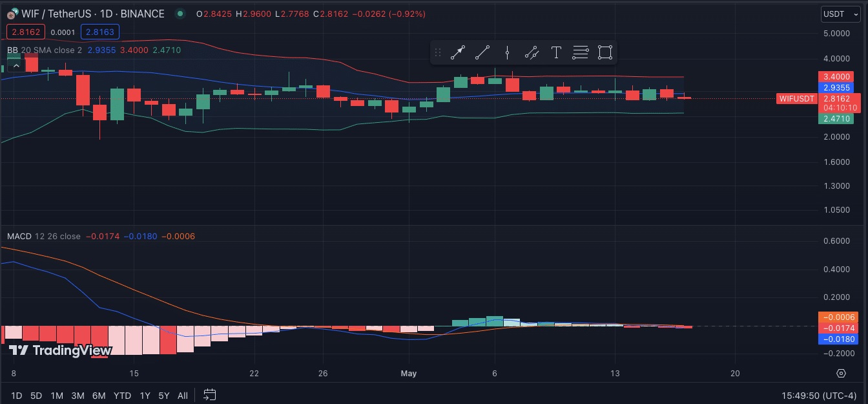Open the WIF / TetherUS symbol title

click(92, 14)
